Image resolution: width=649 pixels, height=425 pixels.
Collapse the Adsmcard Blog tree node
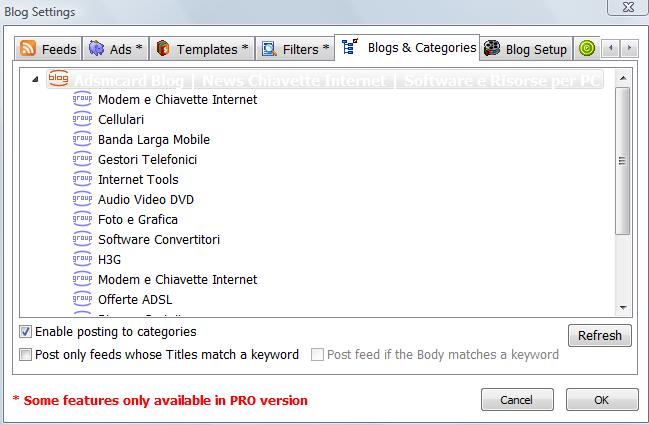click(35, 79)
